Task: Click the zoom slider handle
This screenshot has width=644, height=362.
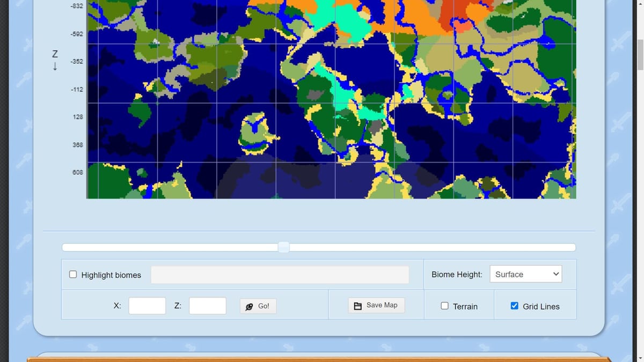Action: (283, 247)
